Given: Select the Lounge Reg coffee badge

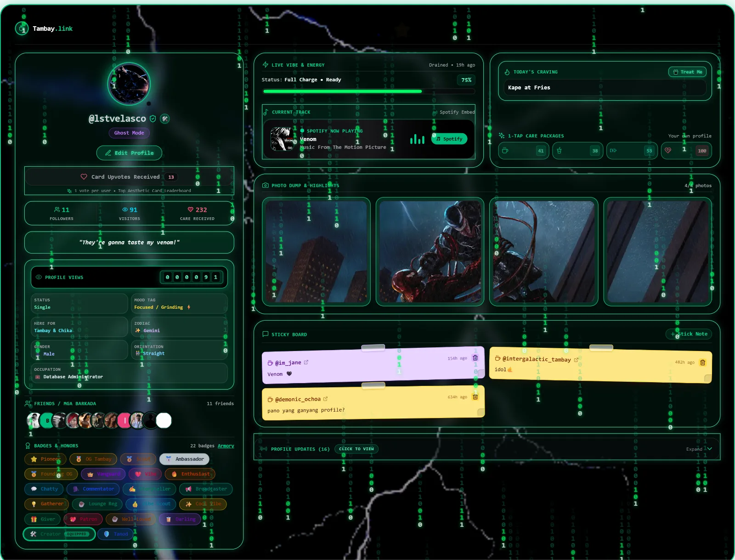Looking at the screenshot, I should [97, 504].
